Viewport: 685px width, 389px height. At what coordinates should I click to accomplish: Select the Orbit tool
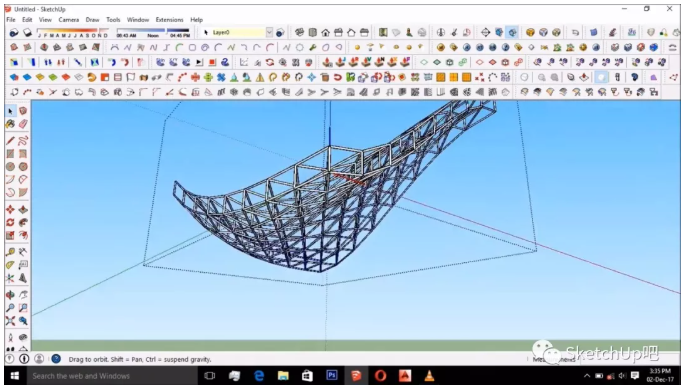(10, 295)
